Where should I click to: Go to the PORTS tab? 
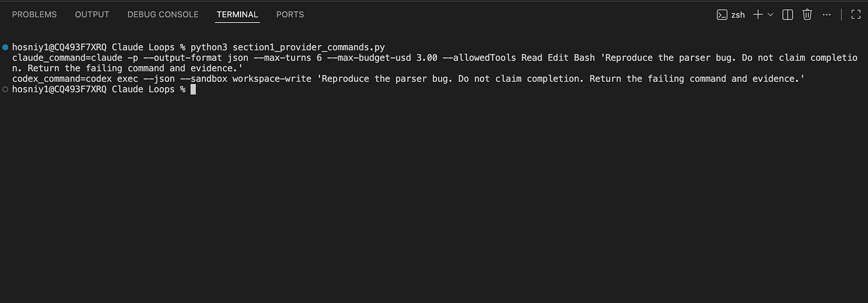pos(290,14)
